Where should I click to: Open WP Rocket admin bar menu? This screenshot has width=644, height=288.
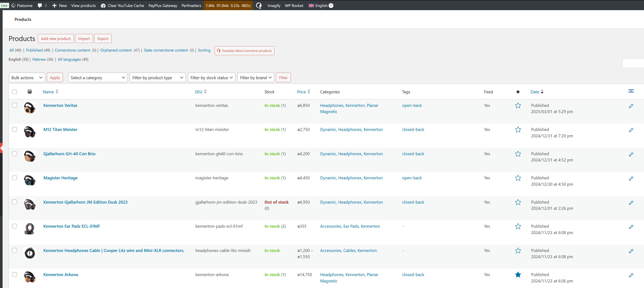(294, 6)
